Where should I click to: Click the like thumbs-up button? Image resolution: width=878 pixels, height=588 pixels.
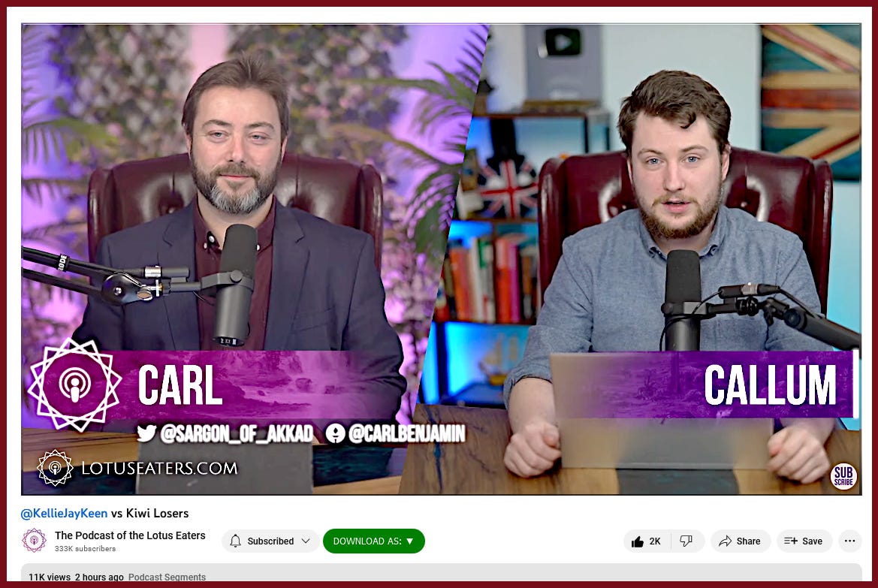tap(647, 541)
